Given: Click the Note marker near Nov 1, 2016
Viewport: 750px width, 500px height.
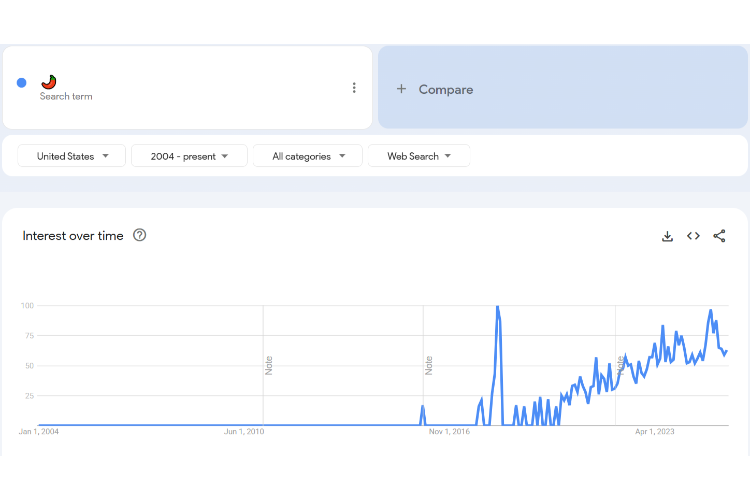Looking at the screenshot, I should 429,365.
